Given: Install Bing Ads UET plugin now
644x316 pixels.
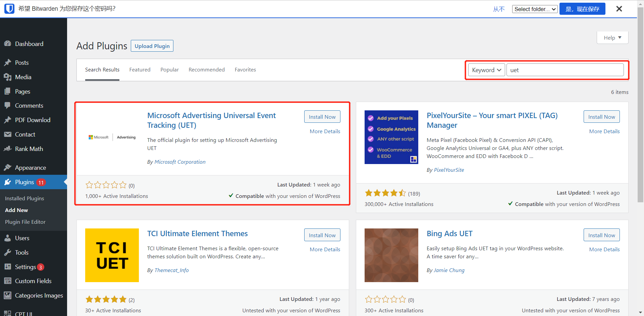Looking at the screenshot, I should (x=601, y=235).
